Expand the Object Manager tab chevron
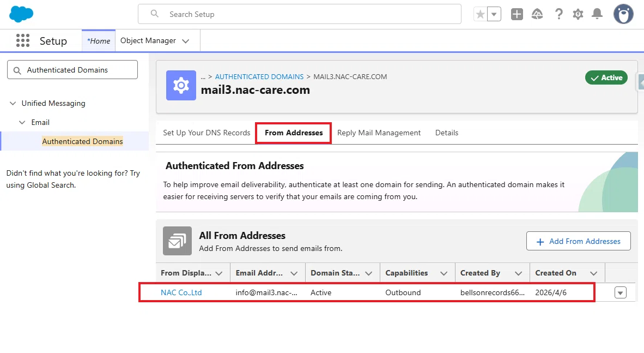 (186, 41)
